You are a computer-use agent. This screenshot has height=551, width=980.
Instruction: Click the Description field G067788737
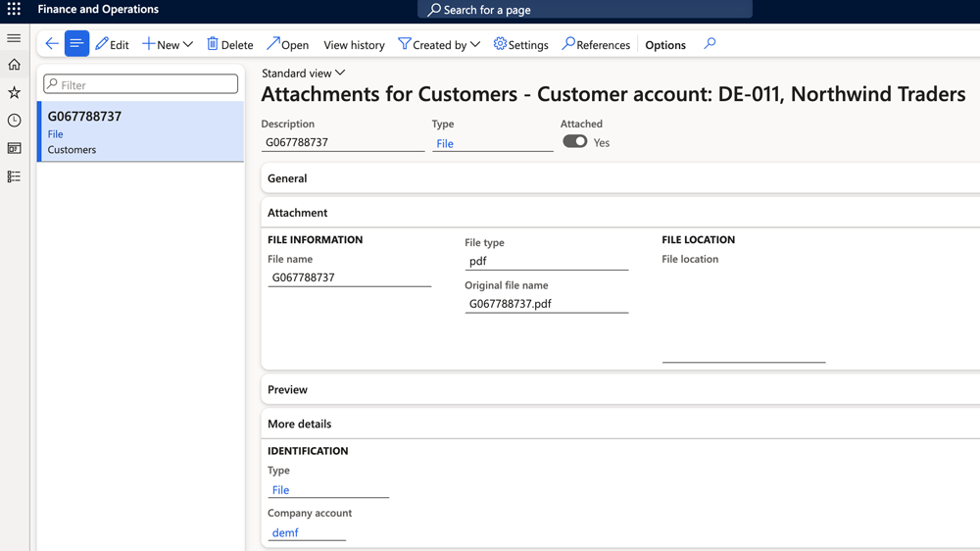point(342,142)
